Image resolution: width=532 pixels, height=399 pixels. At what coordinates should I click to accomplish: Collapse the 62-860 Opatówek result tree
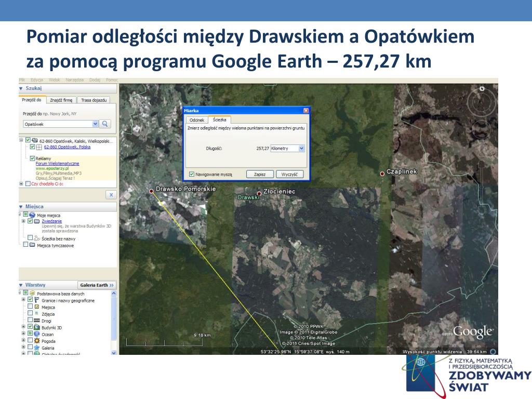click(21, 140)
